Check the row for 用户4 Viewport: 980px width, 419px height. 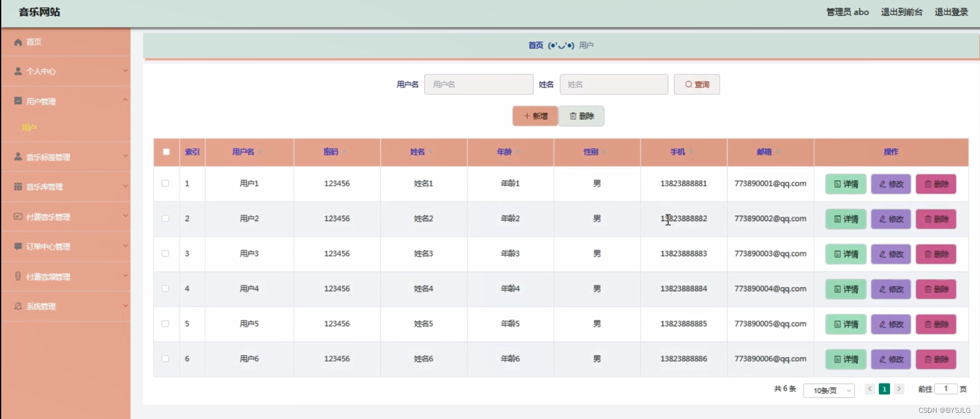[x=165, y=288]
